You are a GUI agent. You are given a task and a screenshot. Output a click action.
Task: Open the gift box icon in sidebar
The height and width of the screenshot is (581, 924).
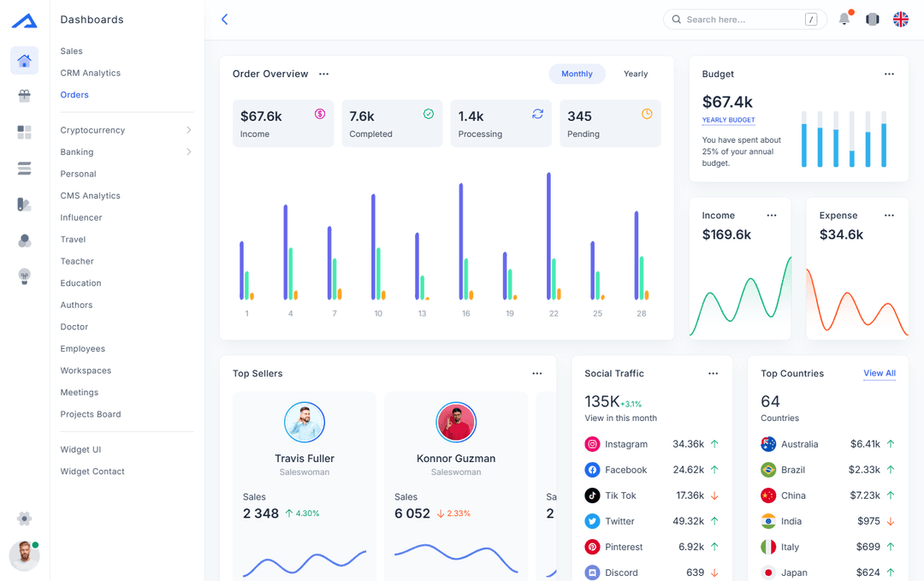[x=24, y=96]
